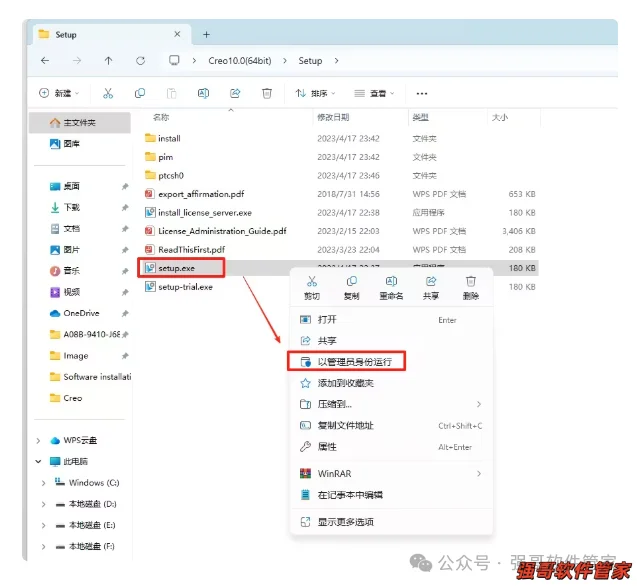This screenshot has width=637, height=588.
Task: Open the three-dots more options menu
Action: (x=422, y=93)
